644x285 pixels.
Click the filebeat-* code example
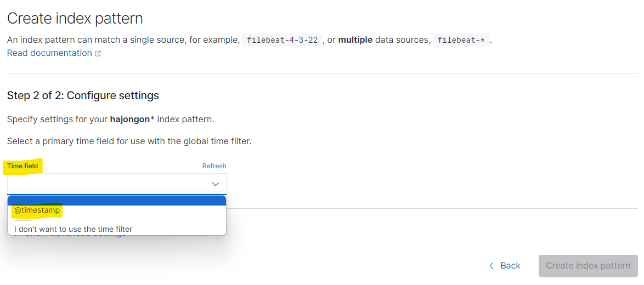pyautogui.click(x=461, y=40)
